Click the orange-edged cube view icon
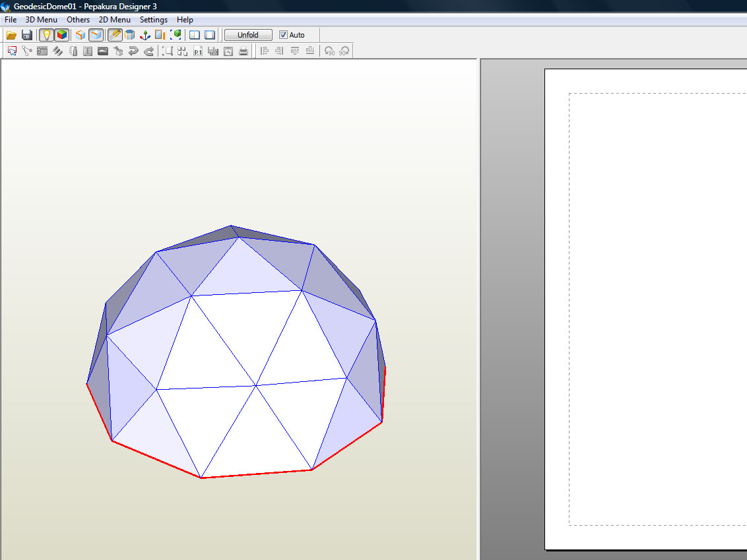The image size is (747, 560). click(80, 35)
